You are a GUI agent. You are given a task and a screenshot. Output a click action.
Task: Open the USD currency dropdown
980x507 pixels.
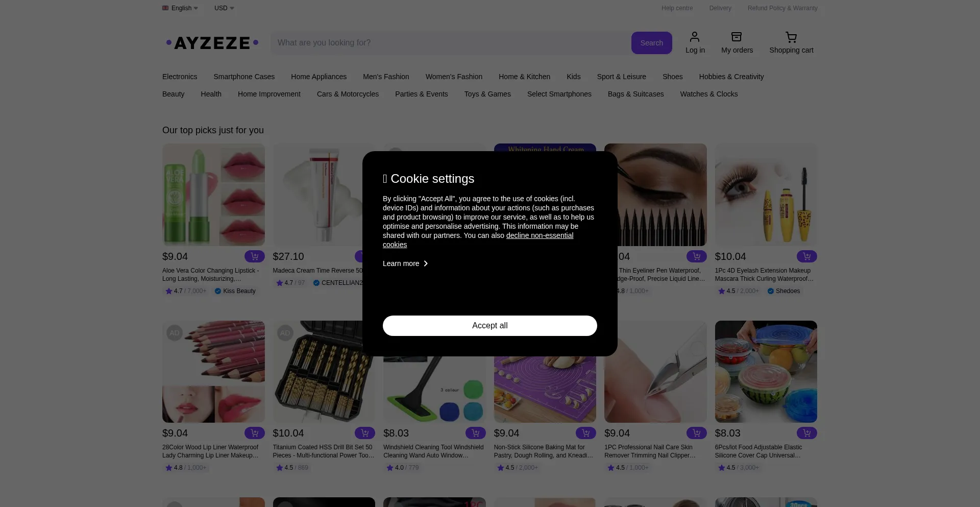coord(224,8)
